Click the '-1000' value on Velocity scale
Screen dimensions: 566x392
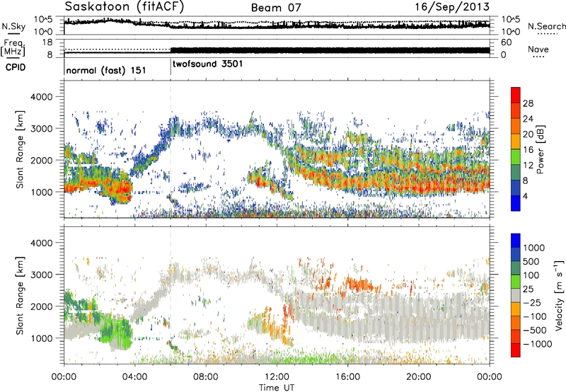538,344
